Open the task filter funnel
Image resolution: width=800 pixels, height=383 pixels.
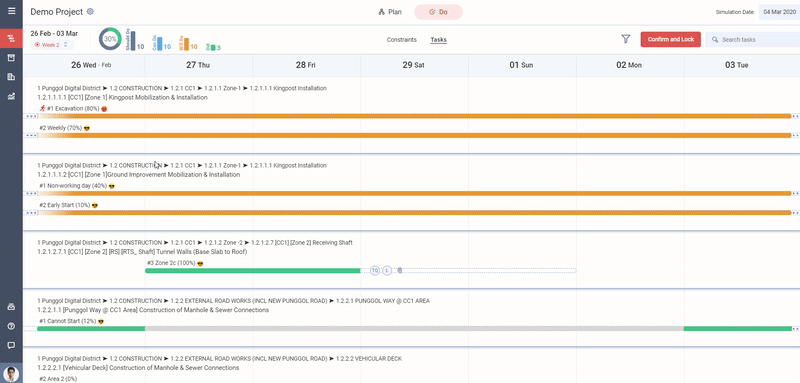pos(626,39)
